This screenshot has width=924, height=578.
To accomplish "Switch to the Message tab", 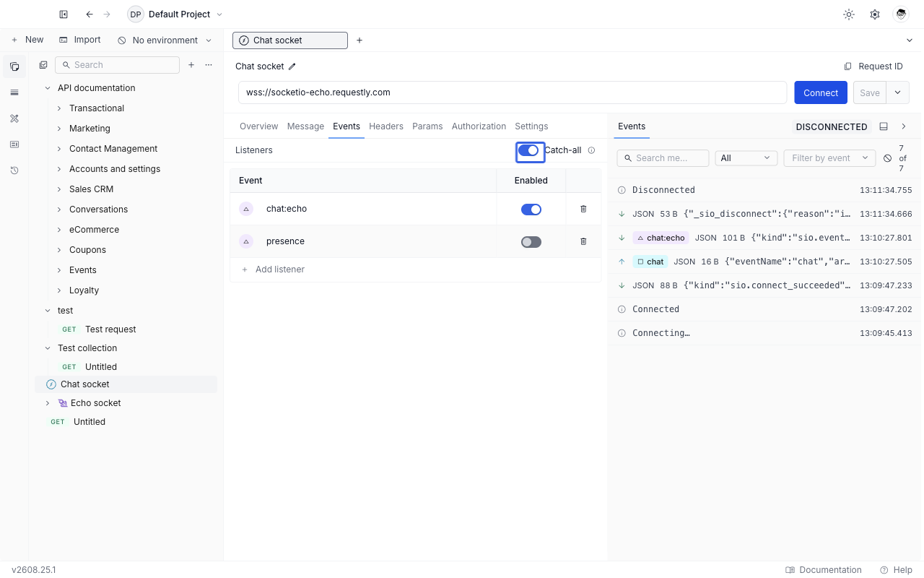I will (305, 126).
